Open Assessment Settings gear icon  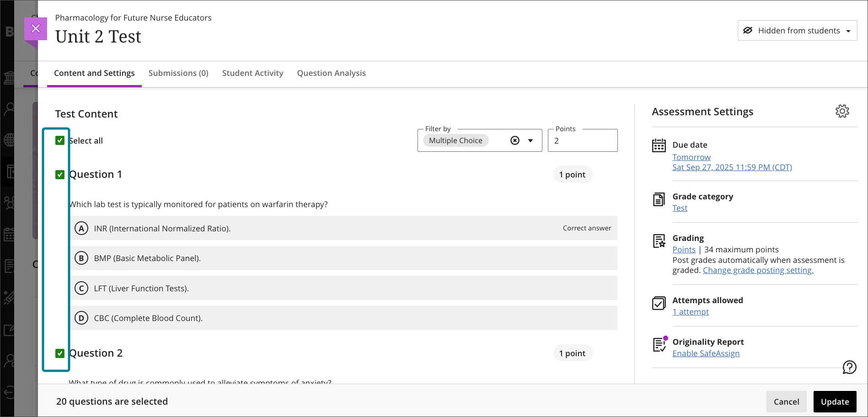coord(842,111)
